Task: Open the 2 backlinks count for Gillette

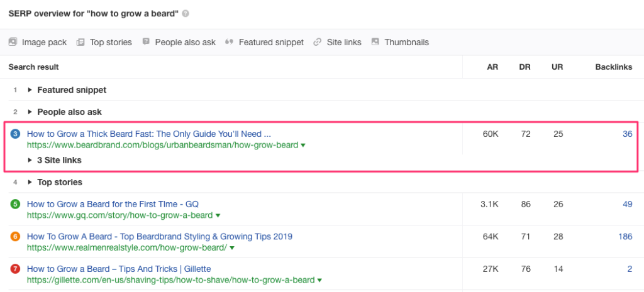Action: coord(630,269)
